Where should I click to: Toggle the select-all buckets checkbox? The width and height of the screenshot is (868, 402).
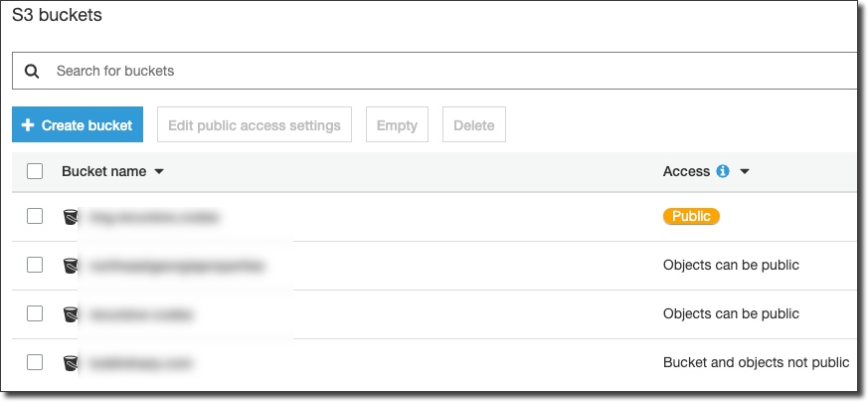[35, 171]
